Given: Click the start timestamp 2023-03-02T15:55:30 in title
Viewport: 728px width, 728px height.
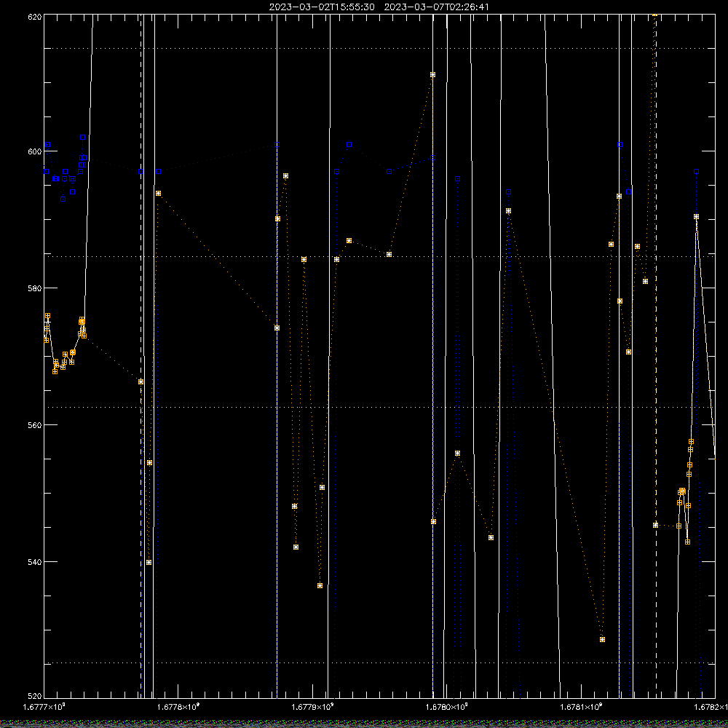Looking at the screenshot, I should [x=322, y=7].
